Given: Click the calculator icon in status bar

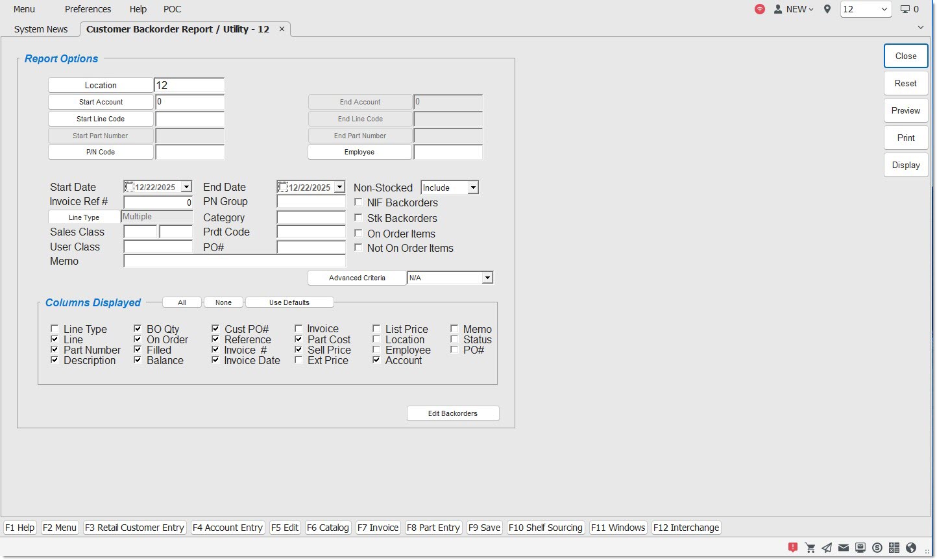Looking at the screenshot, I should click(894, 548).
